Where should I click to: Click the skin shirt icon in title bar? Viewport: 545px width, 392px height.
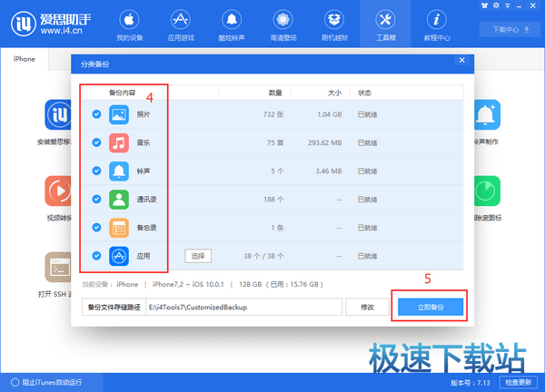click(x=484, y=5)
